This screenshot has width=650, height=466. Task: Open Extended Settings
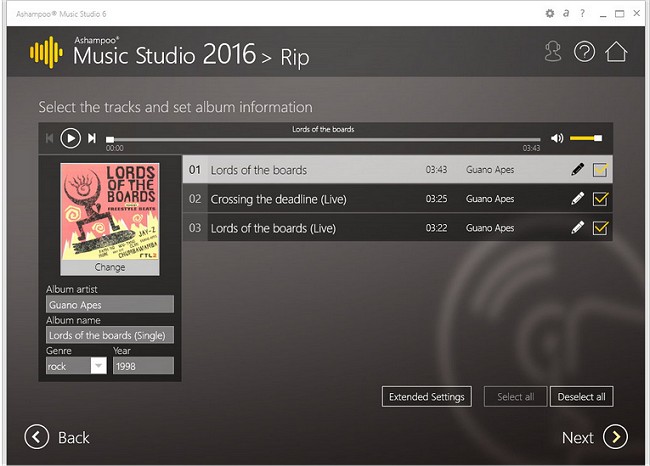pos(427,397)
